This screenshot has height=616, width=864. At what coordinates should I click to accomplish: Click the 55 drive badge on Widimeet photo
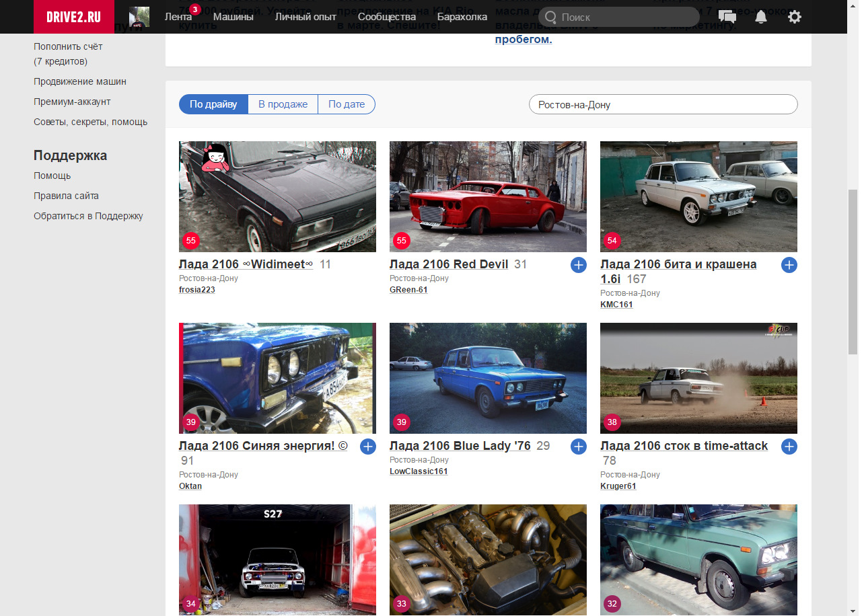point(191,241)
